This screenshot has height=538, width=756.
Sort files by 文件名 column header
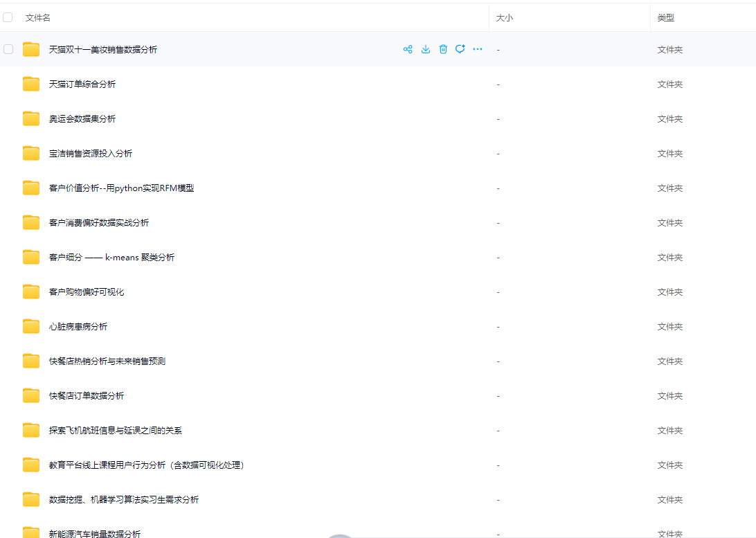[x=38, y=17]
